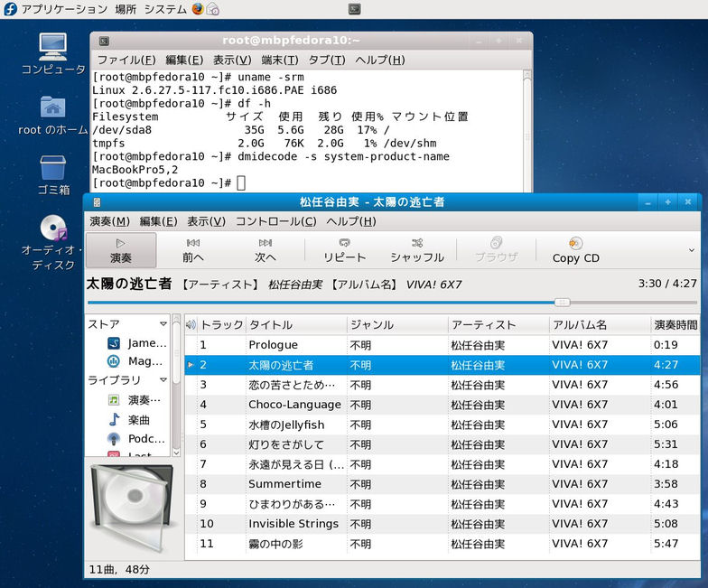Click the Play (演奏) toolbar button
The width and height of the screenshot is (708, 588).
(121, 250)
